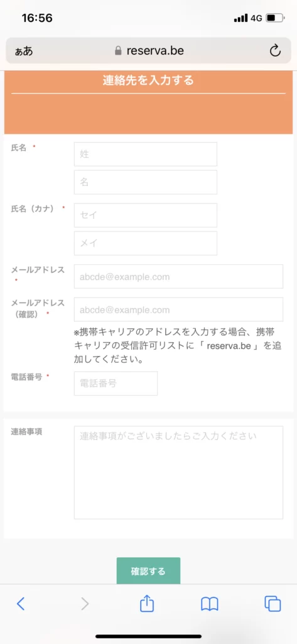This screenshot has height=644, width=297.
Task: Focus the メイ kana given-name field
Action: coord(146,243)
